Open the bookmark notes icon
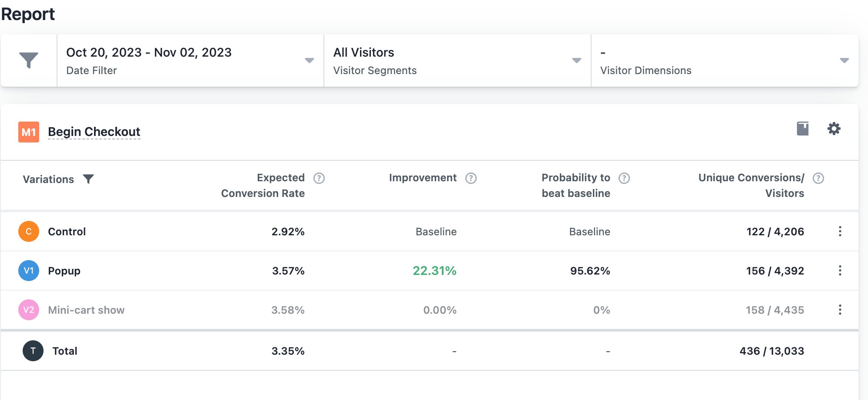Image resolution: width=868 pixels, height=400 pixels. tap(803, 129)
